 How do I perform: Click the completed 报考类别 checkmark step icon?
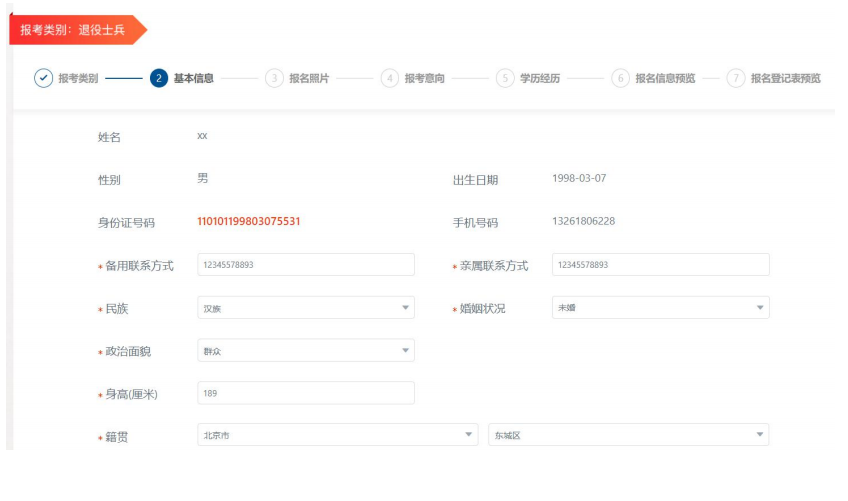[43, 78]
